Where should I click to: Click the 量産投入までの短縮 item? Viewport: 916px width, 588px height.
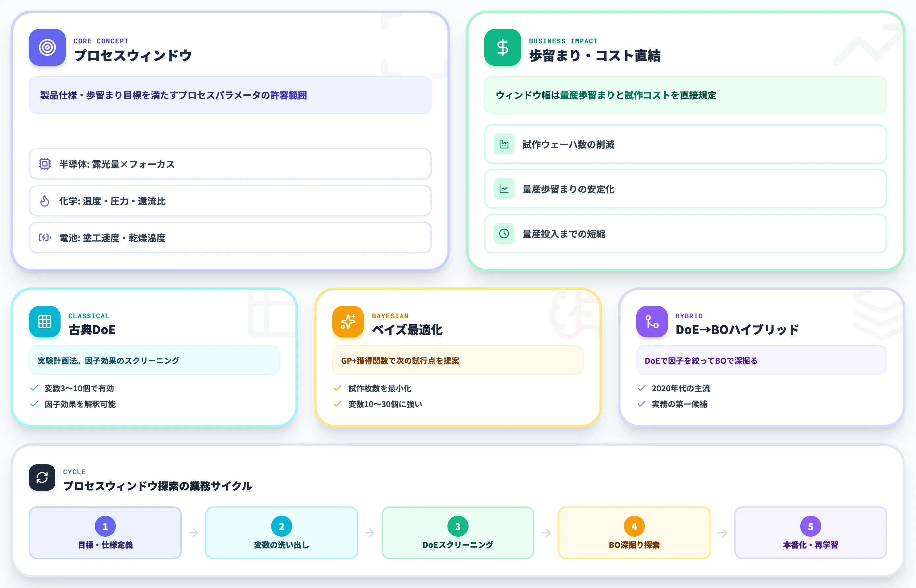pyautogui.click(x=686, y=233)
